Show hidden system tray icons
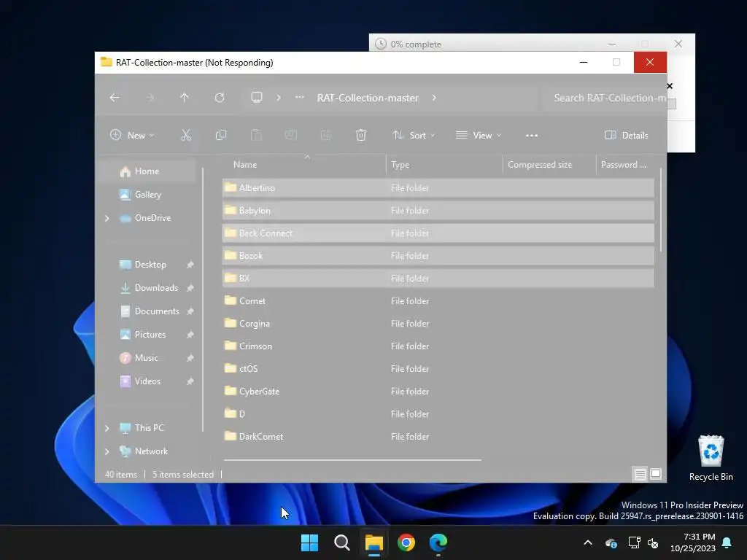The width and height of the screenshot is (747, 560). [x=588, y=542]
